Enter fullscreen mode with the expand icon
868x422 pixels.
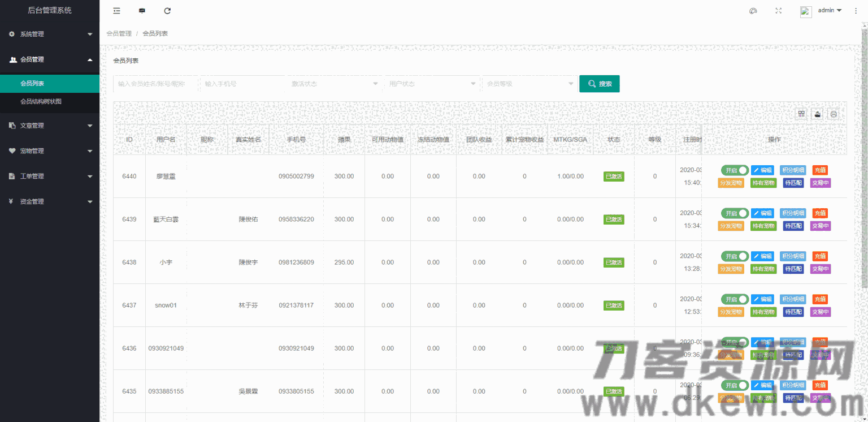[779, 10]
